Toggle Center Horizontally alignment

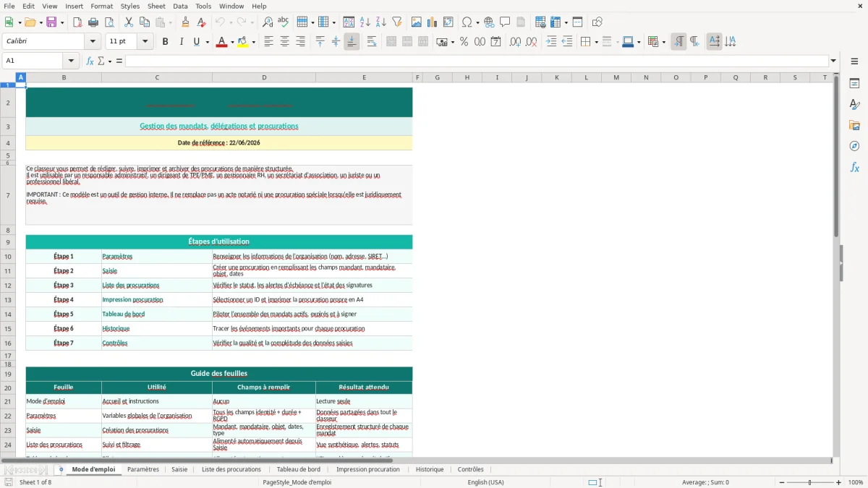point(284,42)
